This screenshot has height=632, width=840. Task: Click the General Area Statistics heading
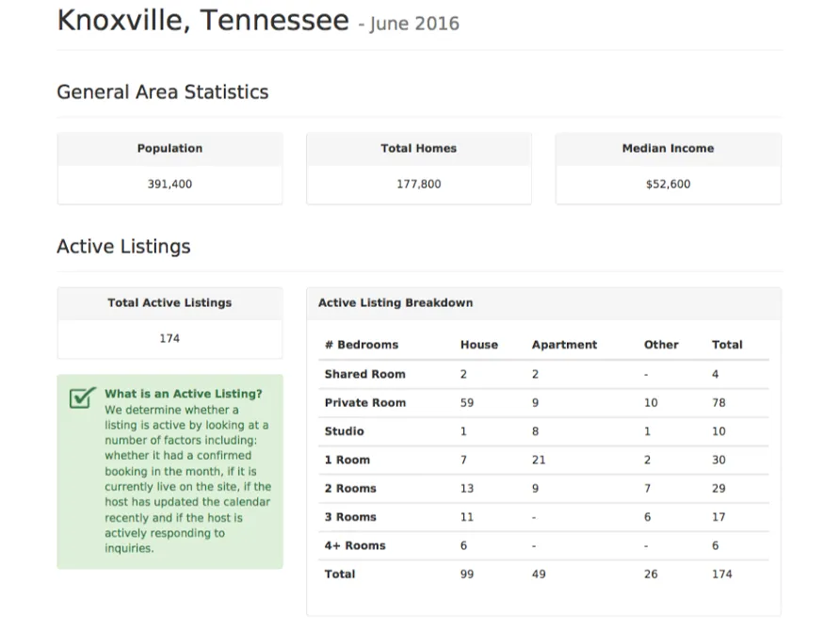[162, 92]
